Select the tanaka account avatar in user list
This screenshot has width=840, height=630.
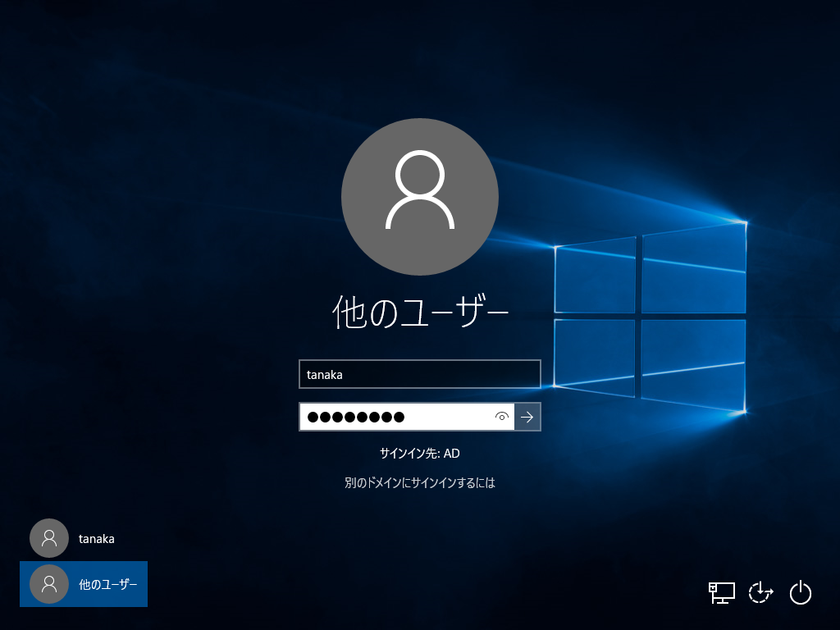pyautogui.click(x=49, y=538)
